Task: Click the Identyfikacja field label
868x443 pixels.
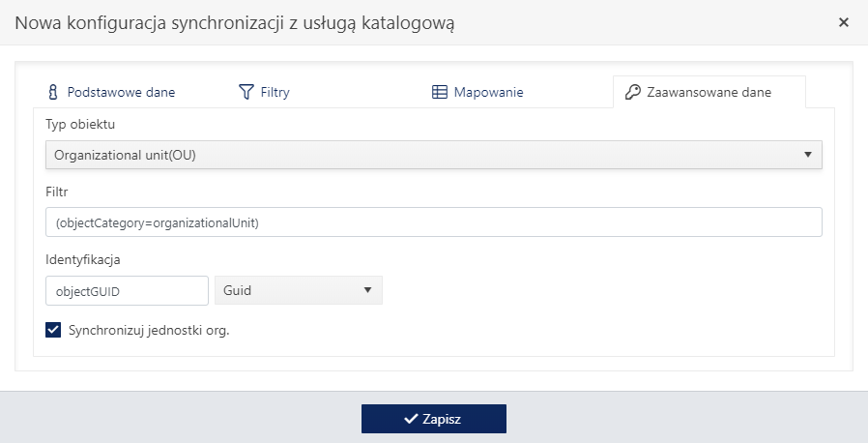Action: click(x=82, y=260)
